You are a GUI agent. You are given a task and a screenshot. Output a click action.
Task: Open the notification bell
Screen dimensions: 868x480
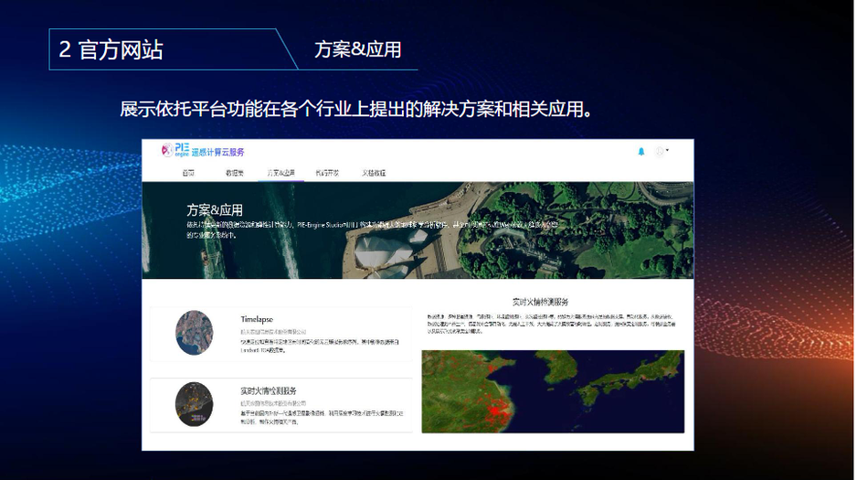click(x=641, y=152)
